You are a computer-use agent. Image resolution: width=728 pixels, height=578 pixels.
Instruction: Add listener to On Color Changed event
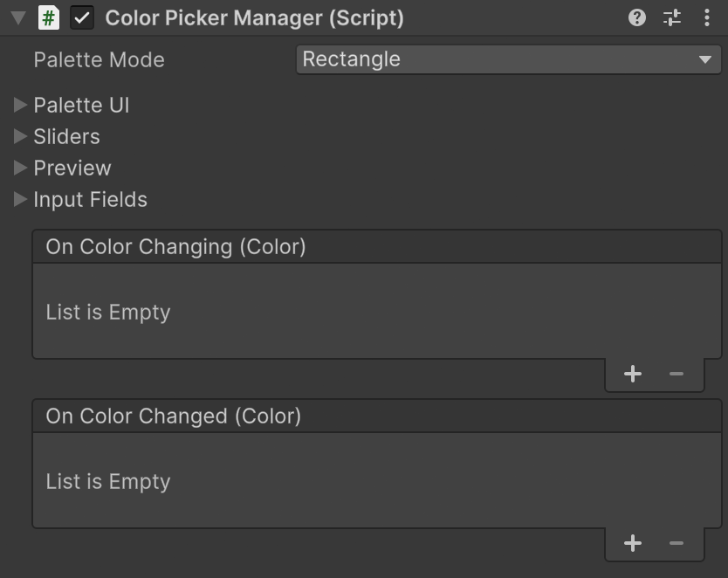click(633, 543)
